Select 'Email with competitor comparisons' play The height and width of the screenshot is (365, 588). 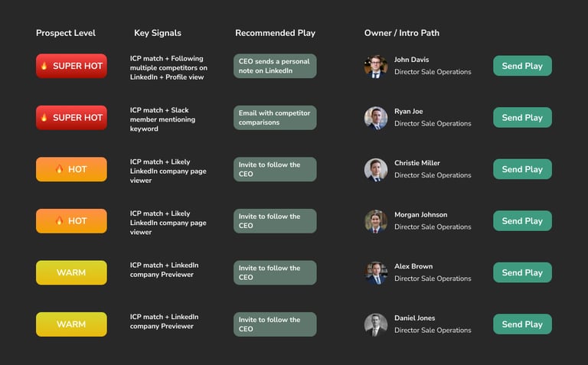[275, 118]
